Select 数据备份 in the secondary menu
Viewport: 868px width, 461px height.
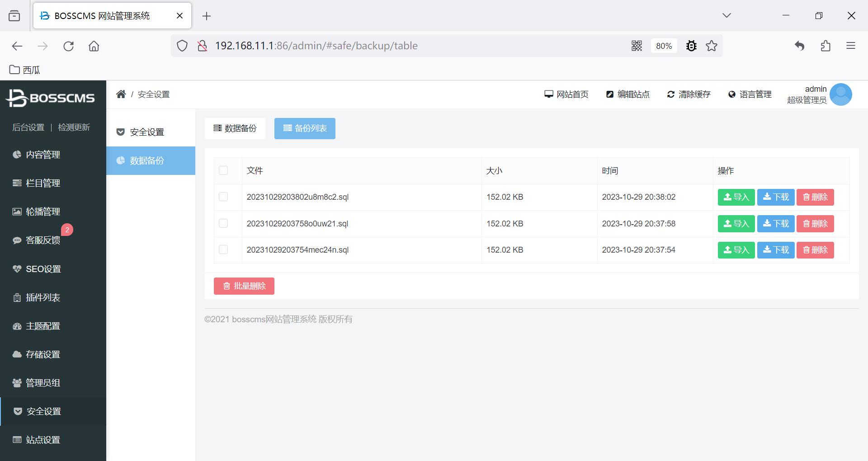pos(151,160)
